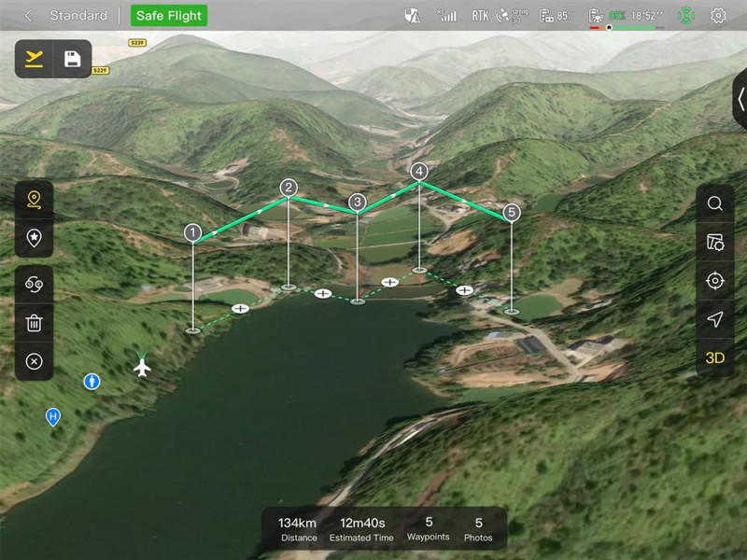747x560 pixels.
Task: Open the RTK status indicator
Action: [480, 16]
